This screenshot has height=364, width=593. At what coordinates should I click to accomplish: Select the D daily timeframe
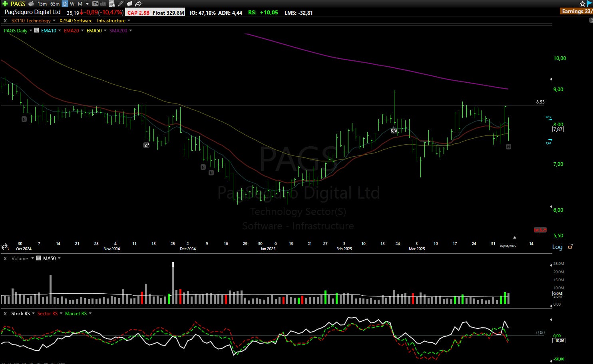65,4
